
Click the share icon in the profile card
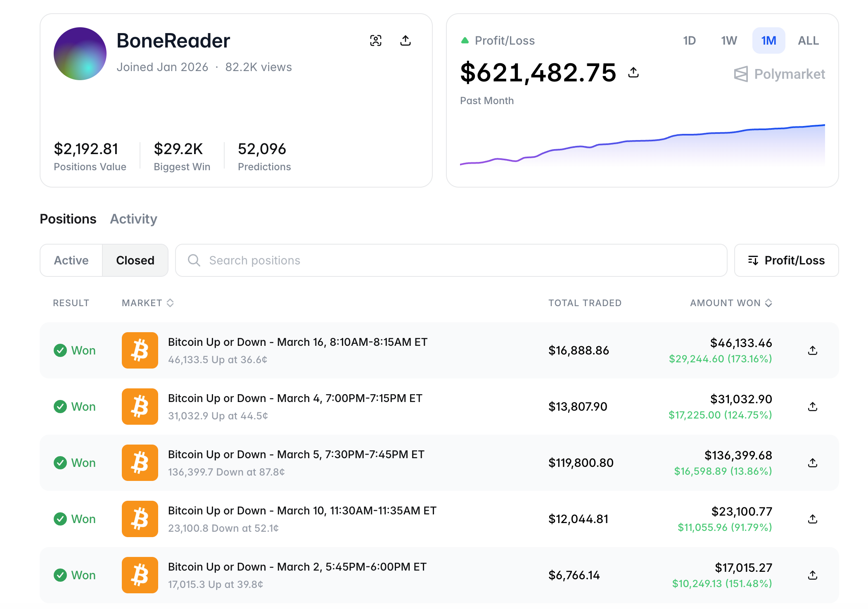(x=405, y=40)
